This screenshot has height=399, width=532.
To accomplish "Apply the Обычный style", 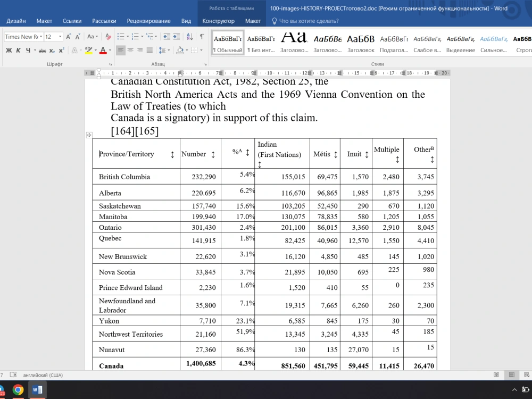I will coord(228,43).
